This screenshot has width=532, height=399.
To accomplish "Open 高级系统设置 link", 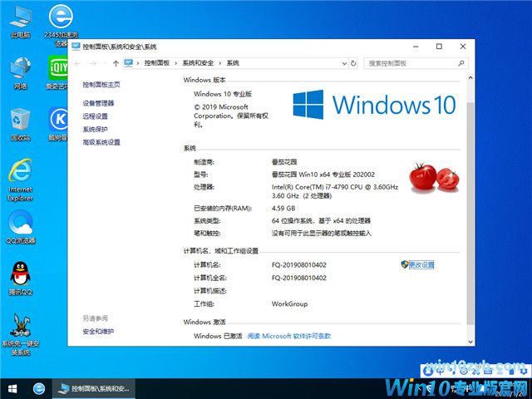I will coord(101,142).
